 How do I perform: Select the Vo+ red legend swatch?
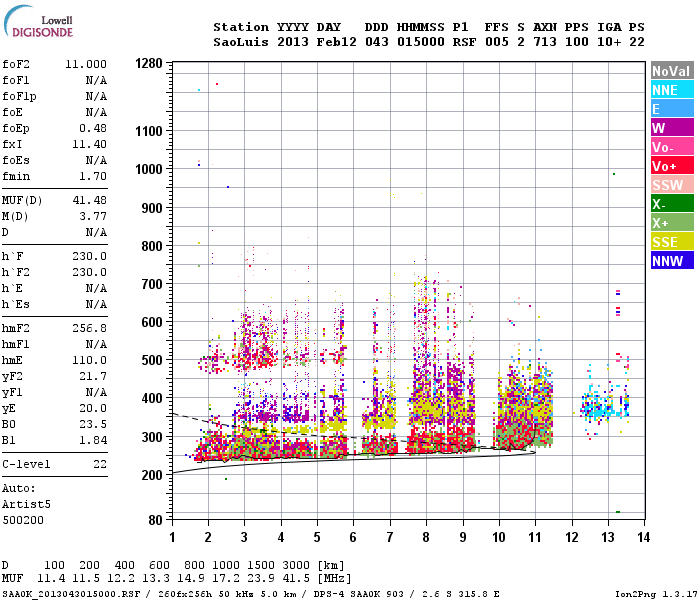pyautogui.click(x=672, y=166)
